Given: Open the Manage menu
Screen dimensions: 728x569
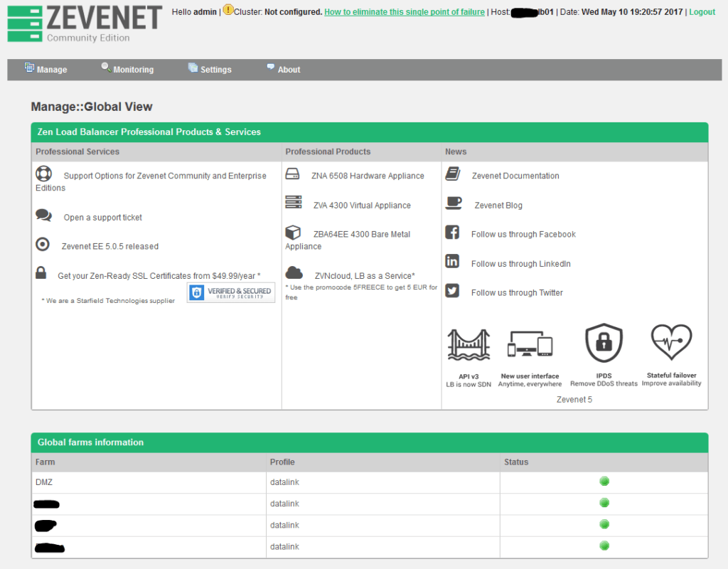Looking at the screenshot, I should pyautogui.click(x=46, y=69).
